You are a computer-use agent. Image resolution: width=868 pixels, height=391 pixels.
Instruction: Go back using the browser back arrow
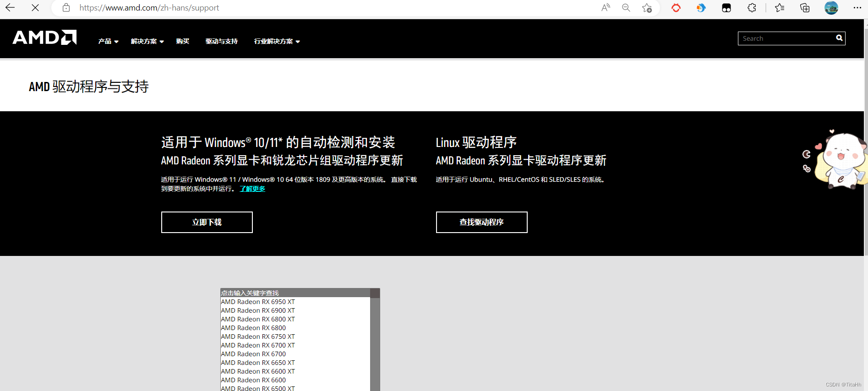(10, 8)
